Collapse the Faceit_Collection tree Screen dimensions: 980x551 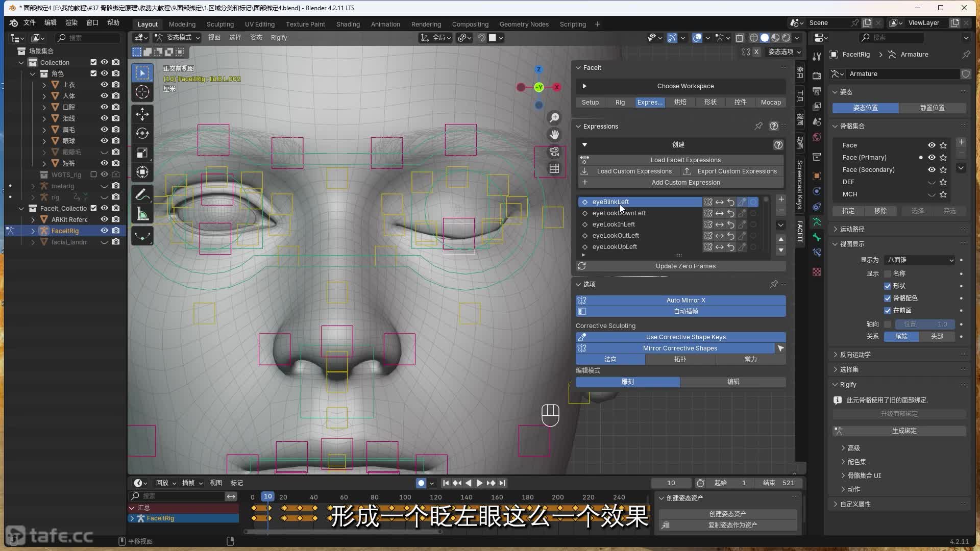[x=21, y=208]
